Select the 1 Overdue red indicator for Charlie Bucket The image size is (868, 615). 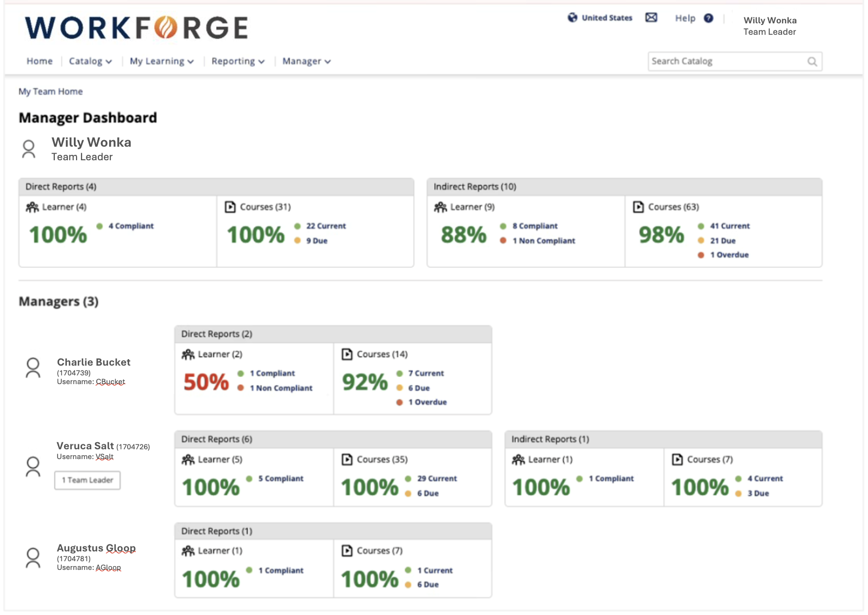[x=399, y=403]
